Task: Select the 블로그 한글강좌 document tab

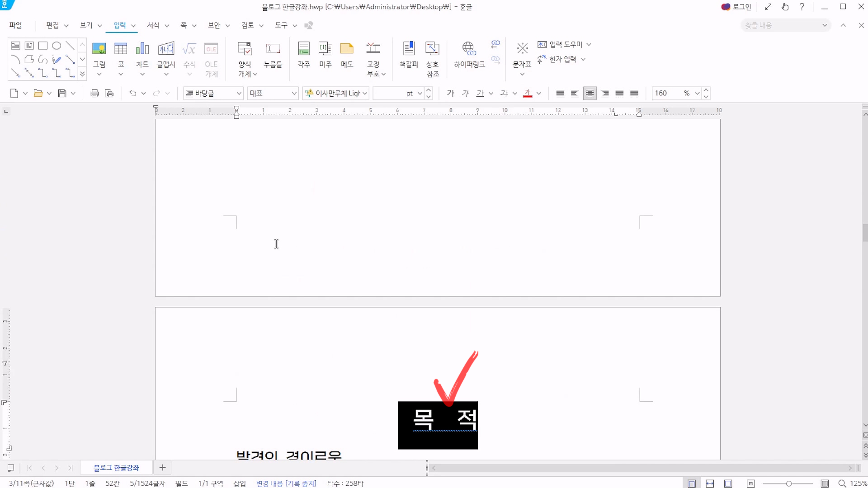Action: coord(116,468)
